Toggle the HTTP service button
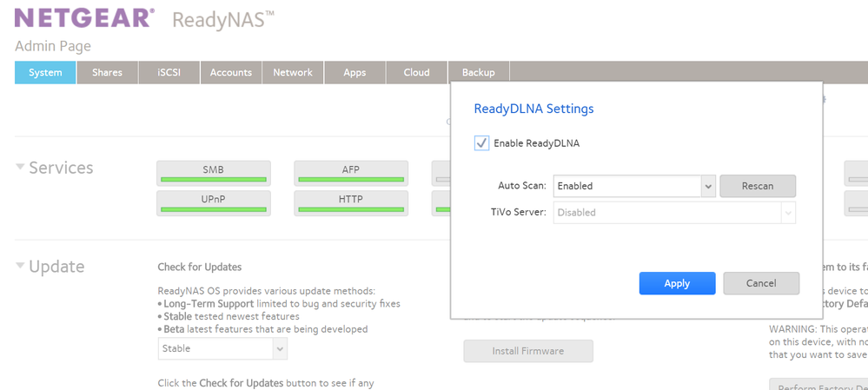This screenshot has width=868, height=390. coord(351,202)
